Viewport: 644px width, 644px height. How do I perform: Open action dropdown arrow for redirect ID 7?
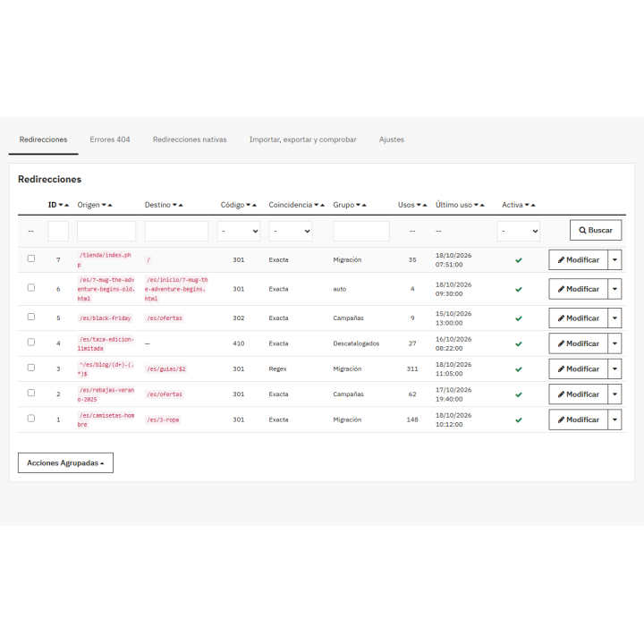click(x=614, y=260)
